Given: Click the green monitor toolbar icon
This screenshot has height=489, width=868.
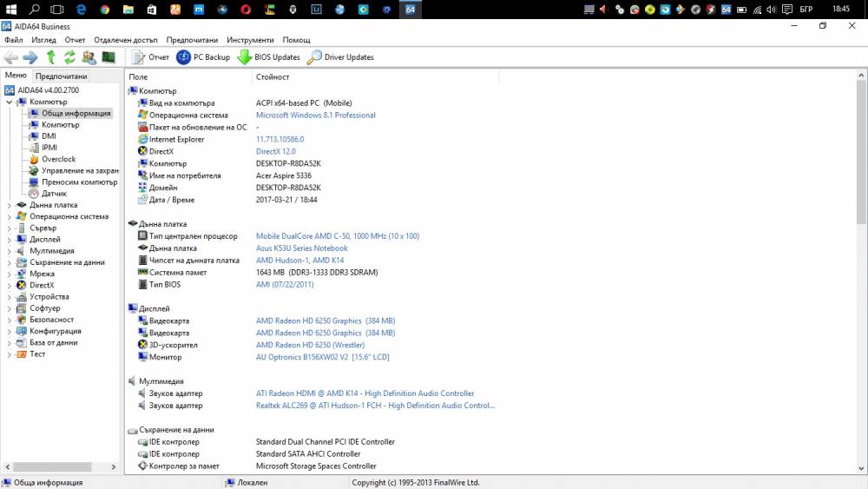Looking at the screenshot, I should click(x=108, y=57).
